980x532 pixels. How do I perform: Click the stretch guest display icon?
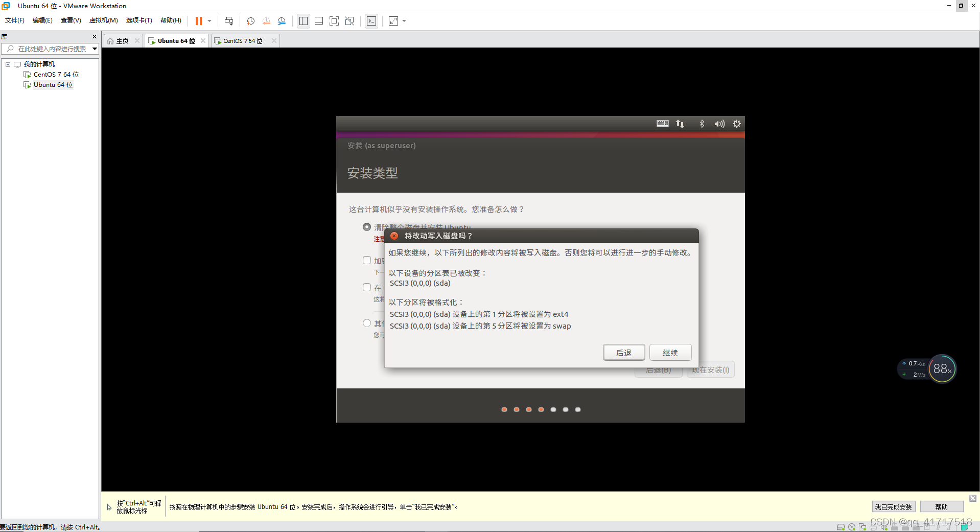393,21
